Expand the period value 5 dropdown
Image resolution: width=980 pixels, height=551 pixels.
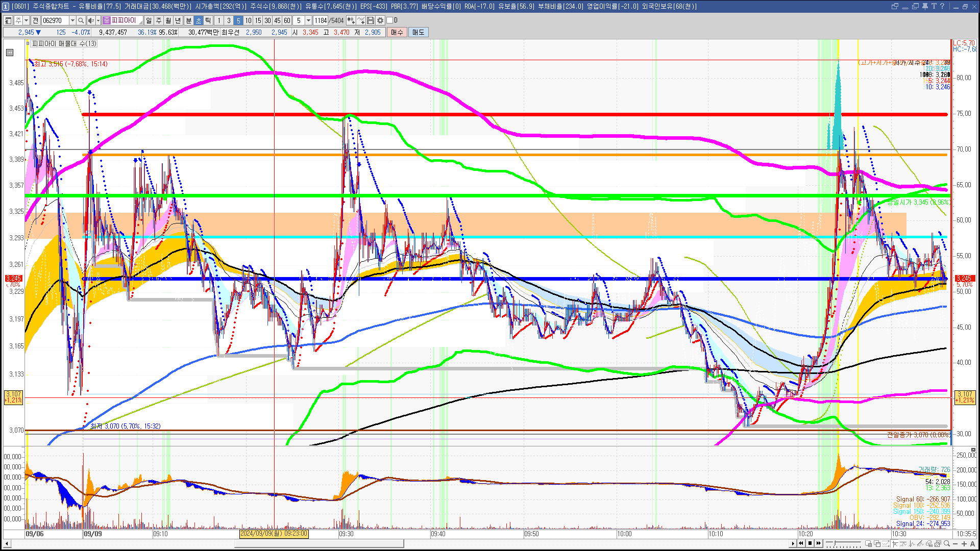pyautogui.click(x=308, y=20)
